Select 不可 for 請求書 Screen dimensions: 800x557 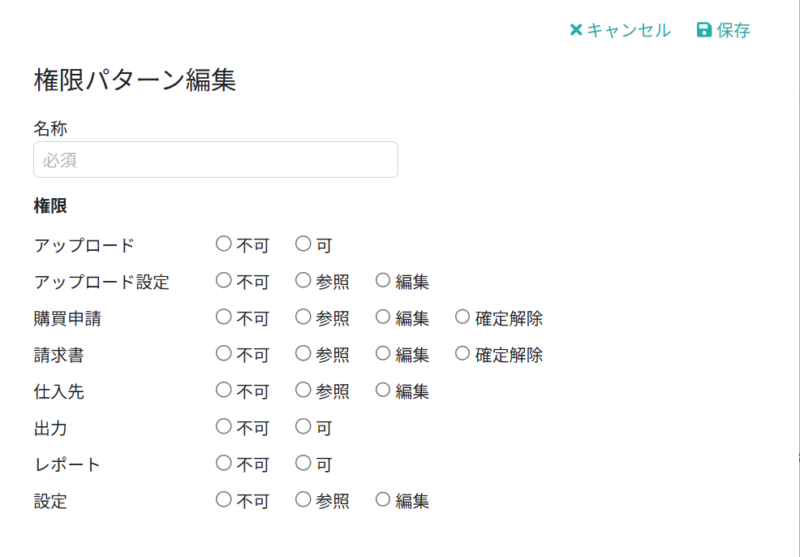223,353
